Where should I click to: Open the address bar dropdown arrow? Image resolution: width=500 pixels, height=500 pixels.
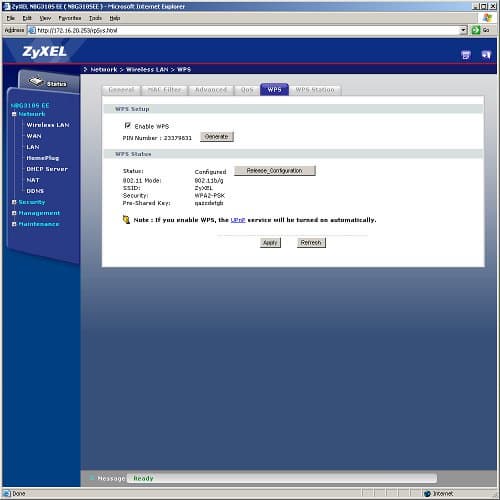click(463, 30)
